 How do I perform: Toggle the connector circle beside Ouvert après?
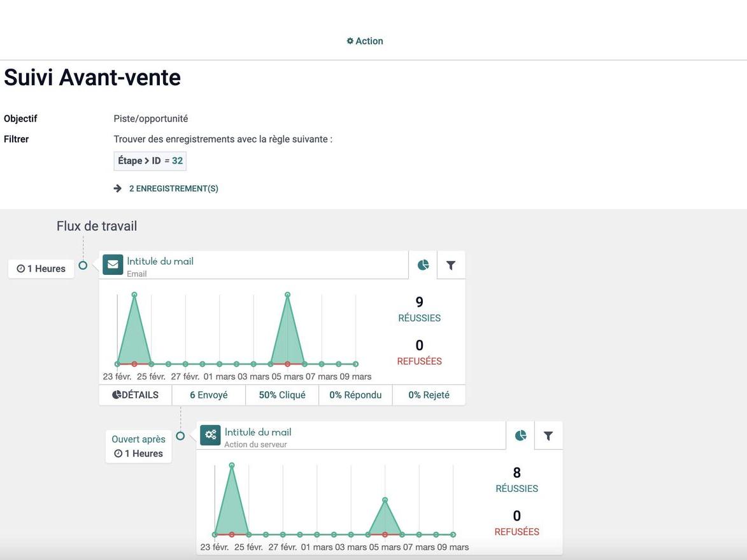click(180, 435)
